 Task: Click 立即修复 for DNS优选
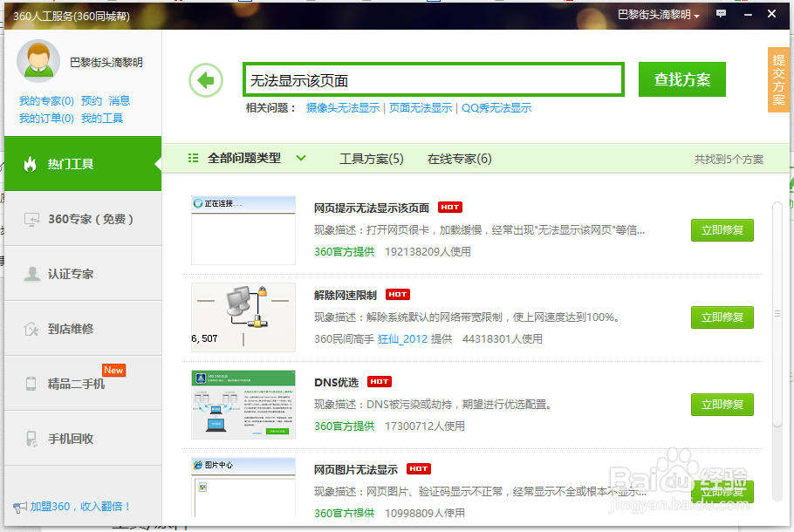point(722,405)
